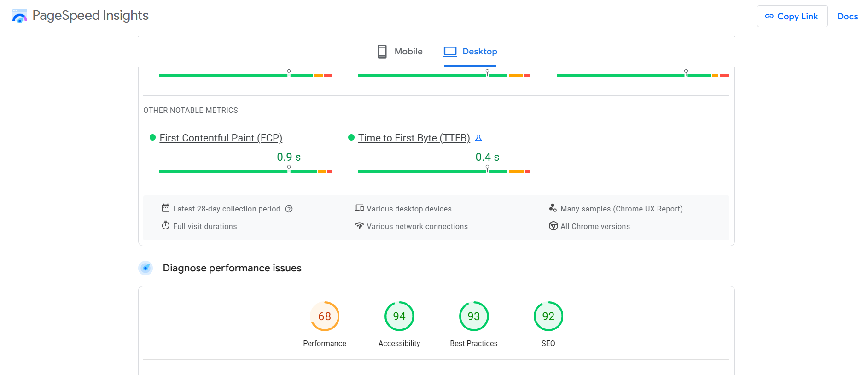Screen dimensions: 868x375
Task: Open the Docs link
Action: [847, 17]
